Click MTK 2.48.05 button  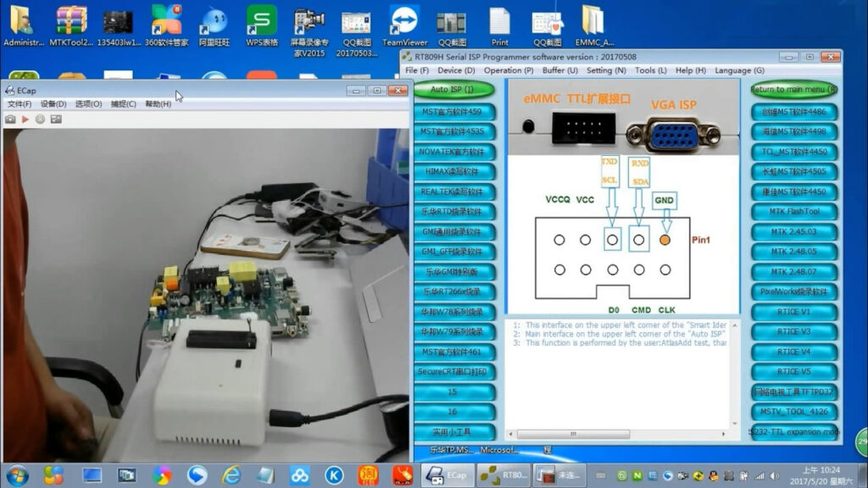[793, 252]
